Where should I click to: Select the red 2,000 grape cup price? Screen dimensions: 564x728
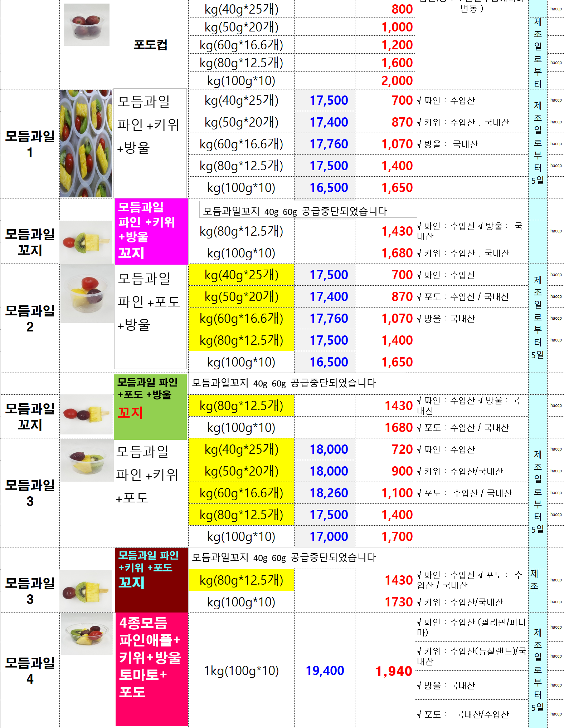(x=397, y=80)
